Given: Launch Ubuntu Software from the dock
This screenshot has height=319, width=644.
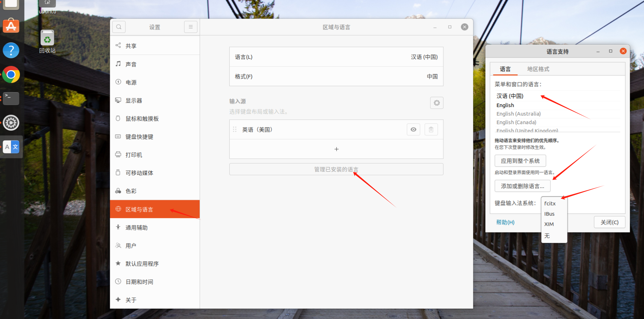Looking at the screenshot, I should [x=11, y=26].
